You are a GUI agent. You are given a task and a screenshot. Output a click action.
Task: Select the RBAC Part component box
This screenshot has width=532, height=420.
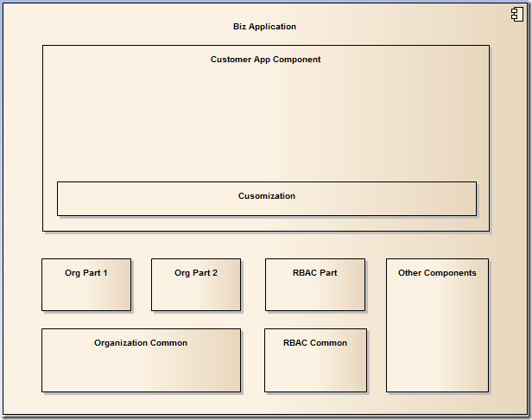click(x=314, y=294)
